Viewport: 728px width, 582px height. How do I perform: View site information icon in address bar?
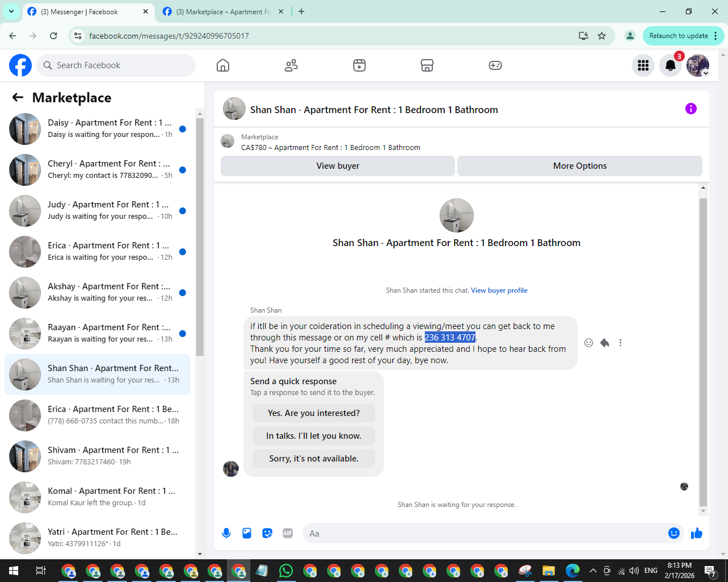78,36
